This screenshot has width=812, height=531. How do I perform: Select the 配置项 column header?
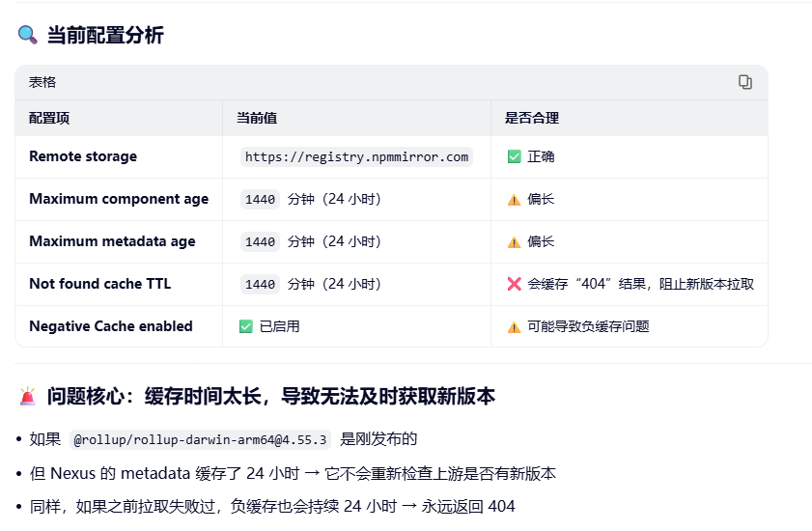point(49,118)
